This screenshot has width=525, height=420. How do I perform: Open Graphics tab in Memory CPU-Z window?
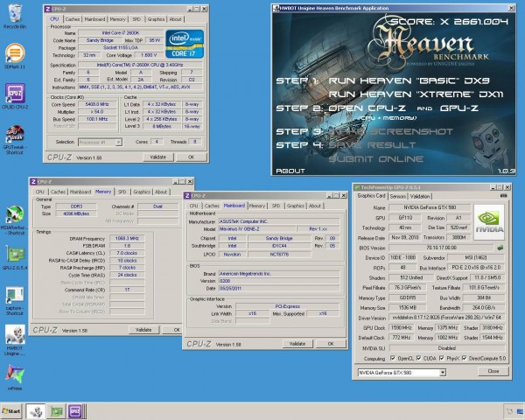(x=142, y=192)
